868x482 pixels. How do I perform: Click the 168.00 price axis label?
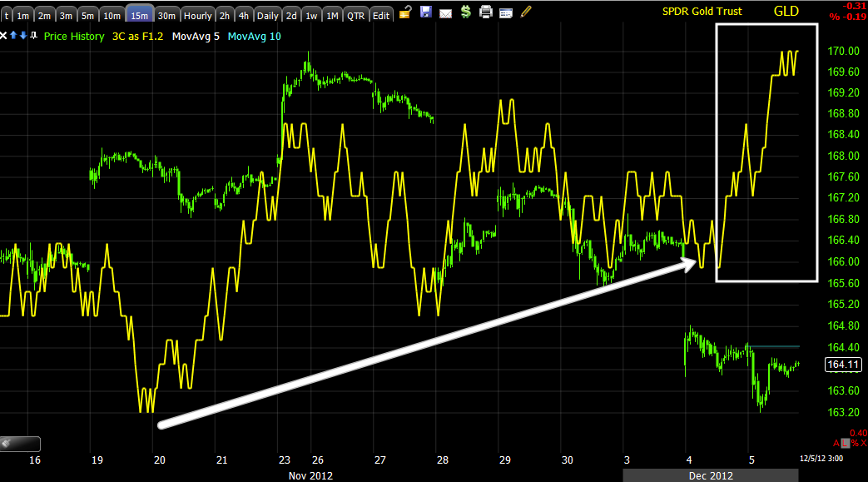point(843,157)
